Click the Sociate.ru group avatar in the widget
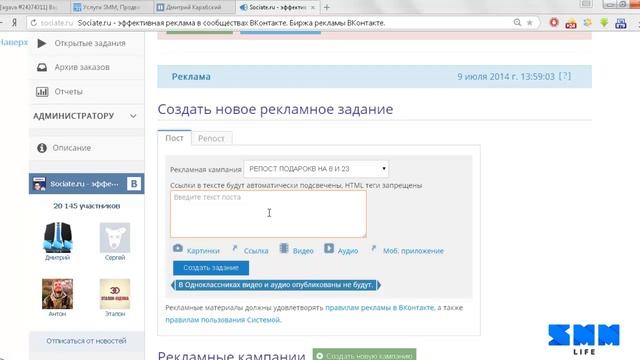This screenshot has height=360, width=640. (x=40, y=184)
